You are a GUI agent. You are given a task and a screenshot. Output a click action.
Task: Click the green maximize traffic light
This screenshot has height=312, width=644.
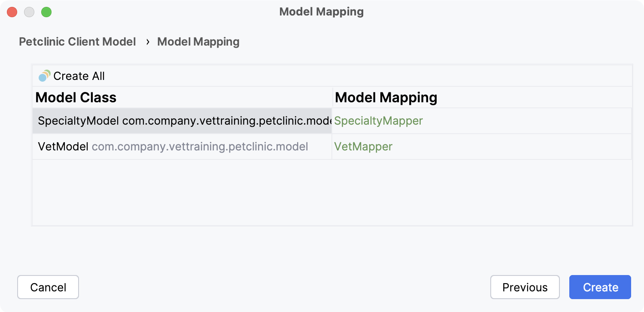pyautogui.click(x=46, y=12)
